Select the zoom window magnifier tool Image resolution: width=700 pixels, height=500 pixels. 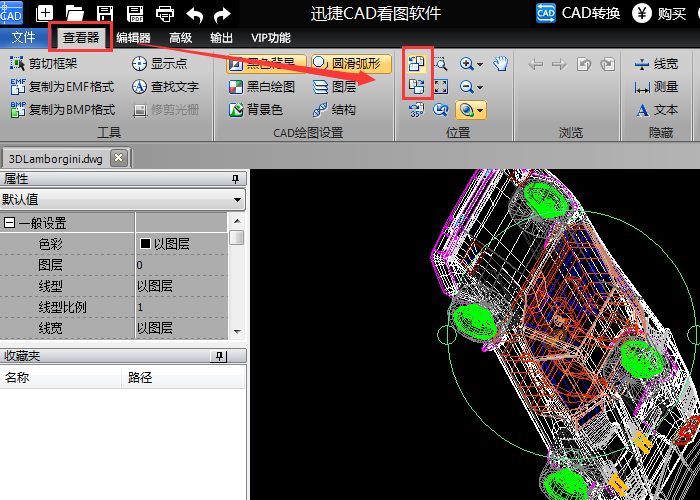pyautogui.click(x=441, y=63)
